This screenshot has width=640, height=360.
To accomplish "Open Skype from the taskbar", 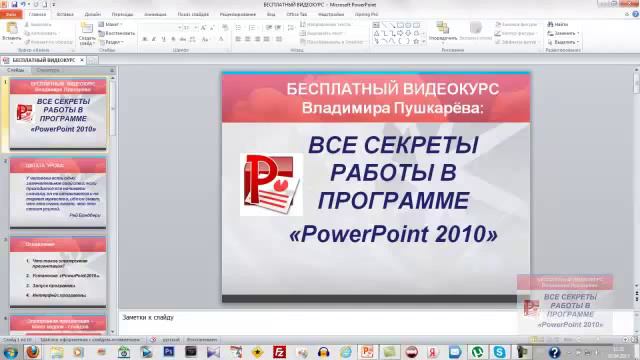I will coord(499,352).
